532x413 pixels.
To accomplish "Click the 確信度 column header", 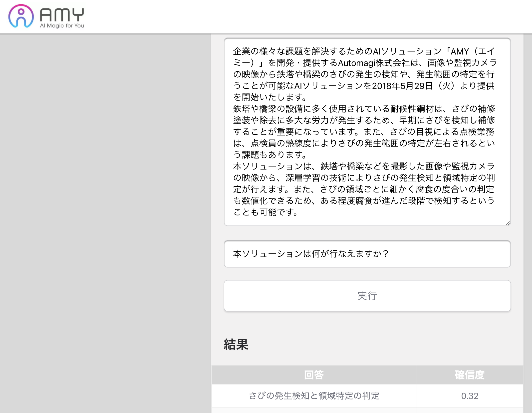I will tap(470, 375).
